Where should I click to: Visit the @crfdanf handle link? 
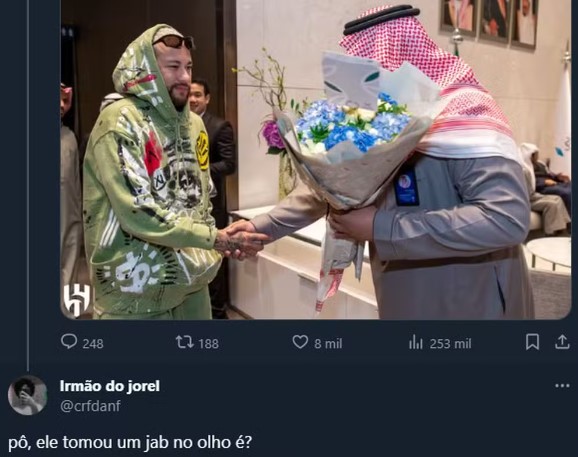click(90, 406)
